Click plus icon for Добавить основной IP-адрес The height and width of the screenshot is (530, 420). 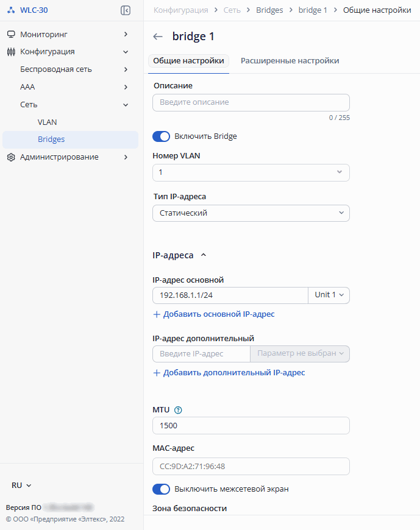[x=157, y=314]
